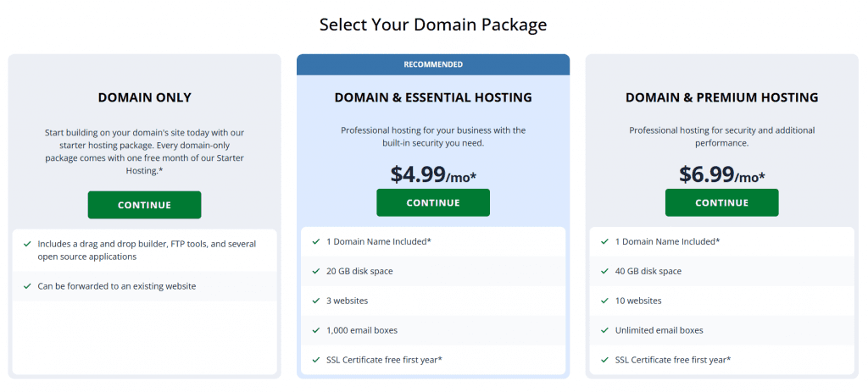The width and height of the screenshot is (868, 392).
Task: Click Continue under Domain & Premium Hosting
Action: click(x=722, y=203)
